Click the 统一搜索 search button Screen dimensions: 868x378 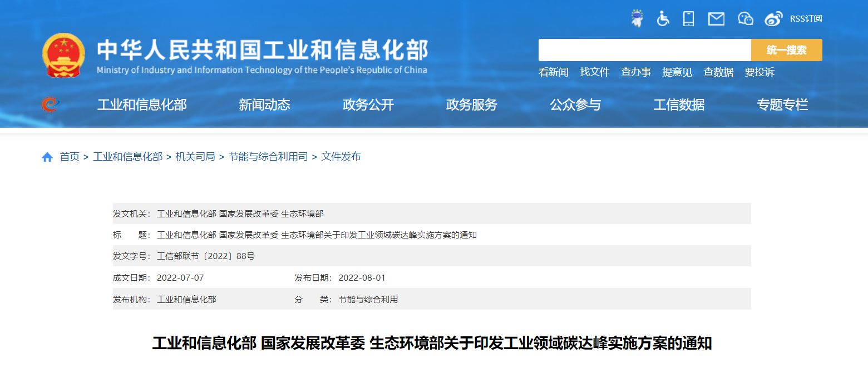[x=786, y=50]
